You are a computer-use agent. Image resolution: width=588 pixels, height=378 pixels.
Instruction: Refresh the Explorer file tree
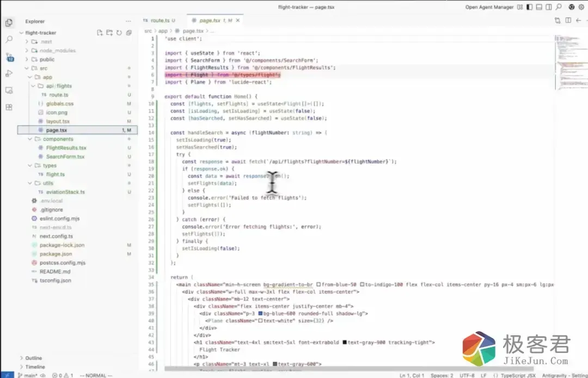click(x=119, y=33)
